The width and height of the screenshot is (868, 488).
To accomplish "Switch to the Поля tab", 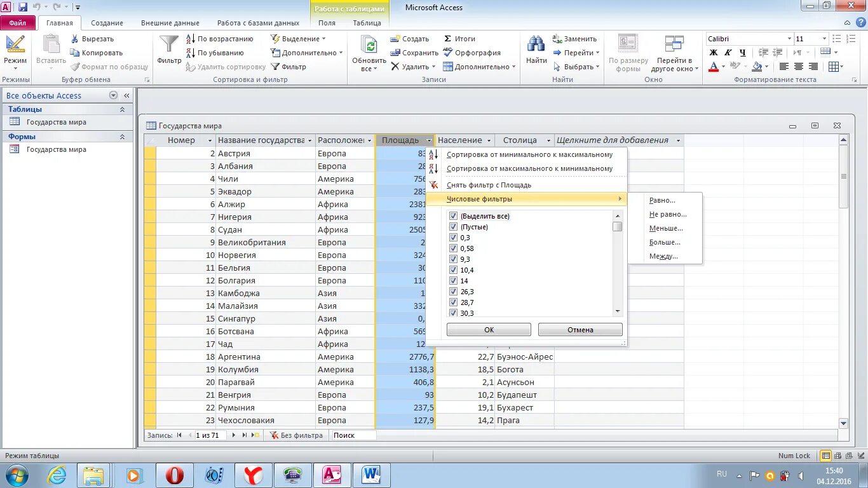I will click(327, 23).
